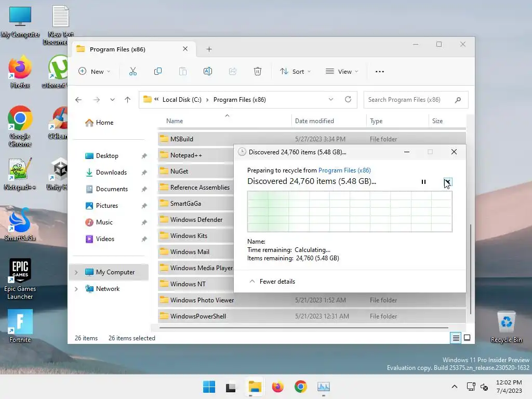Click the Firefox taskbar icon
Viewport: 532px width, 399px height.
pyautogui.click(x=277, y=387)
